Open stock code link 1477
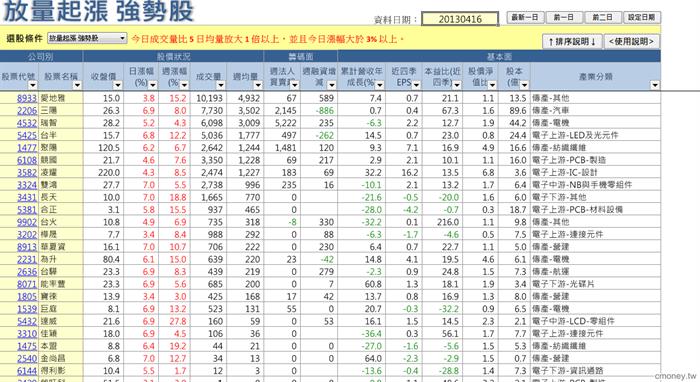Screen dimensions: 700x382 click(x=27, y=148)
